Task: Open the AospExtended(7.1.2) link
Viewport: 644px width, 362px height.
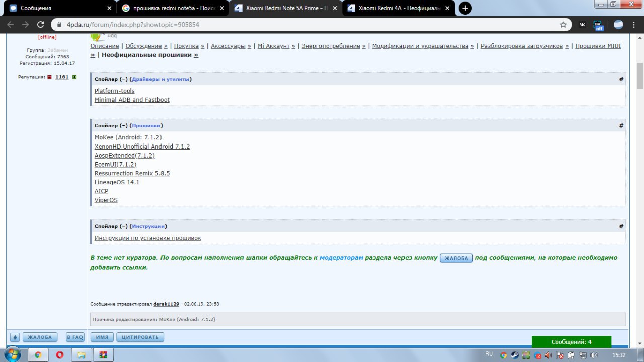Action: tap(125, 156)
